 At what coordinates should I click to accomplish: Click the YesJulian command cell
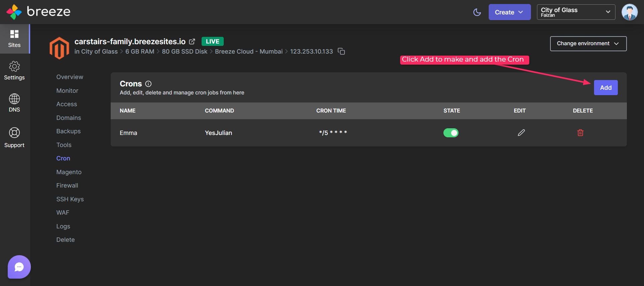(218, 133)
